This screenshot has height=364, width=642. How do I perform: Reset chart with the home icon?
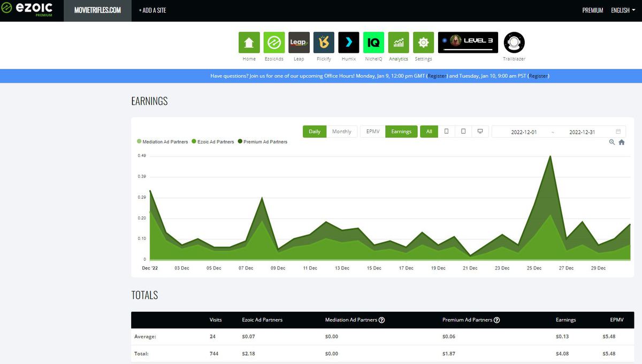coord(622,142)
